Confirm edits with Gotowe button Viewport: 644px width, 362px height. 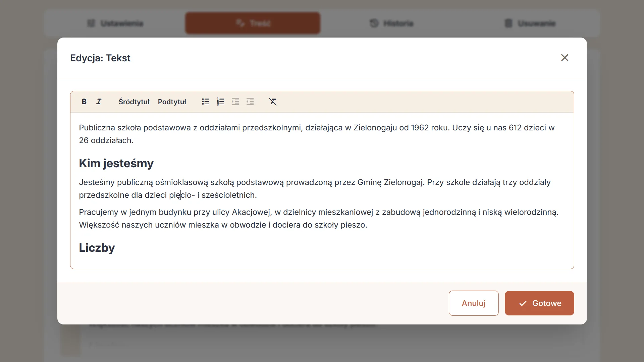539,303
